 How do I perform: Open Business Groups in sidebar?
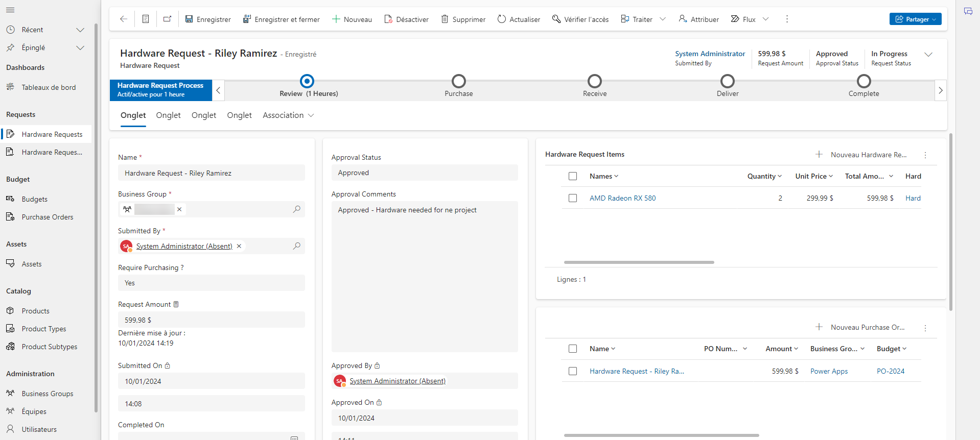click(46, 394)
